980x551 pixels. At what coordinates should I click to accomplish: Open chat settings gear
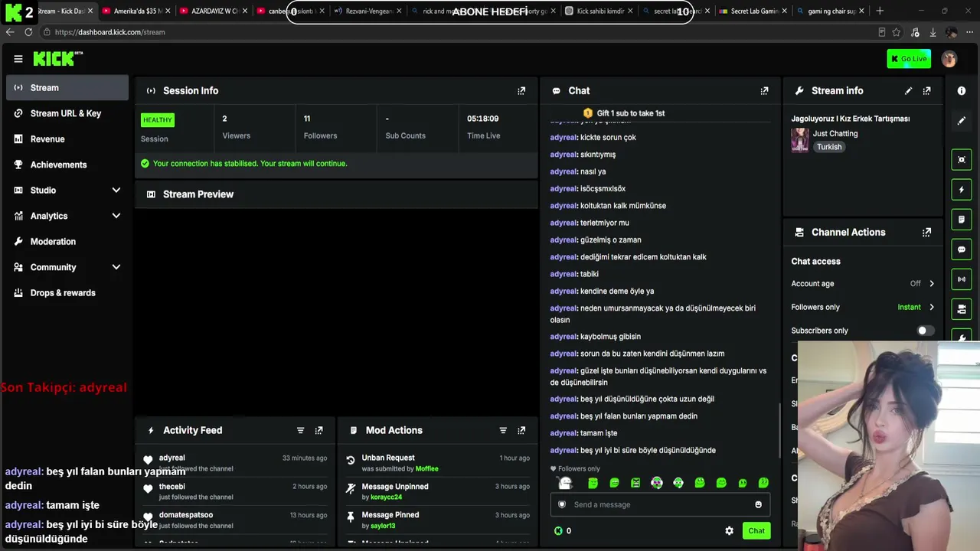pyautogui.click(x=729, y=530)
